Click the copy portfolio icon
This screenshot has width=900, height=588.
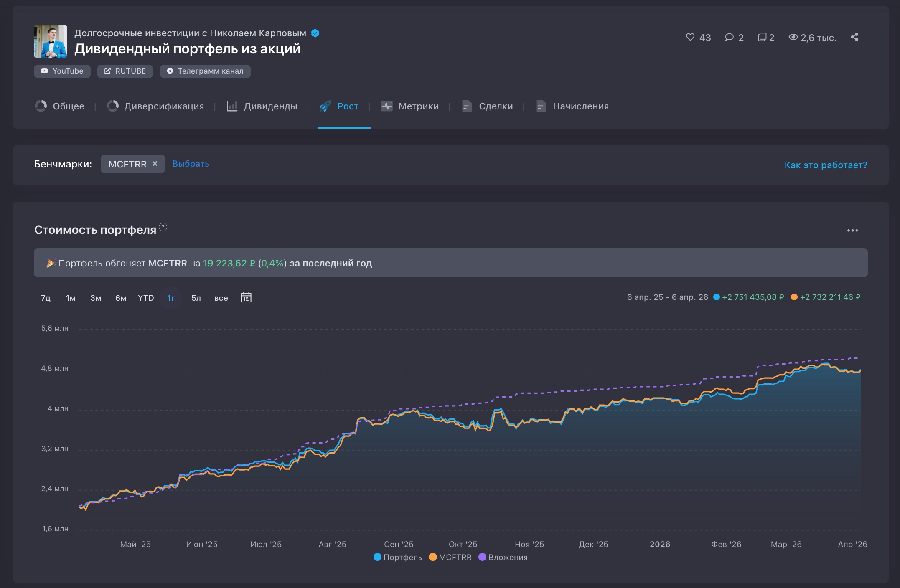(762, 37)
